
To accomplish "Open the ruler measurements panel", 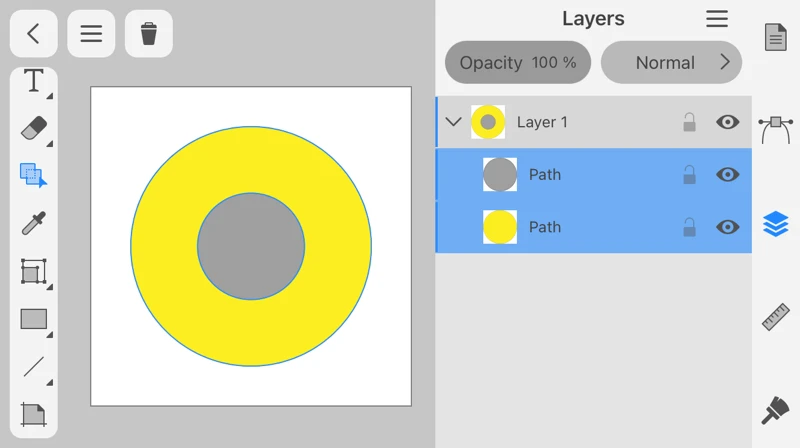I will point(776,317).
